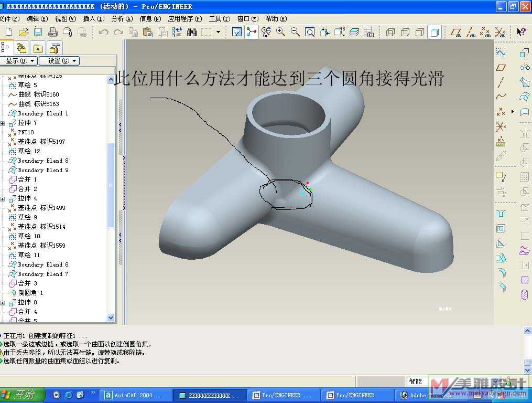This screenshot has height=403, width=532.
Task: Switch to Hidden Line display mode
Action: click(x=405, y=32)
